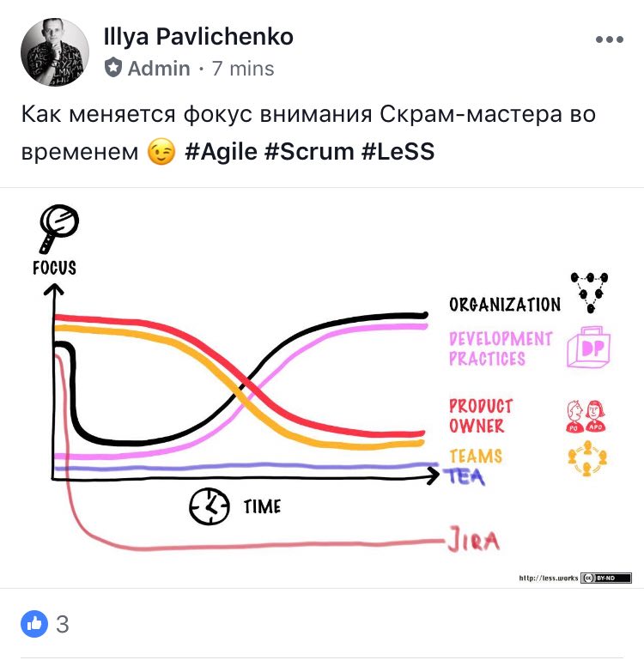Open the #LeSS hashtag
The image size is (644, 666).
(x=398, y=151)
